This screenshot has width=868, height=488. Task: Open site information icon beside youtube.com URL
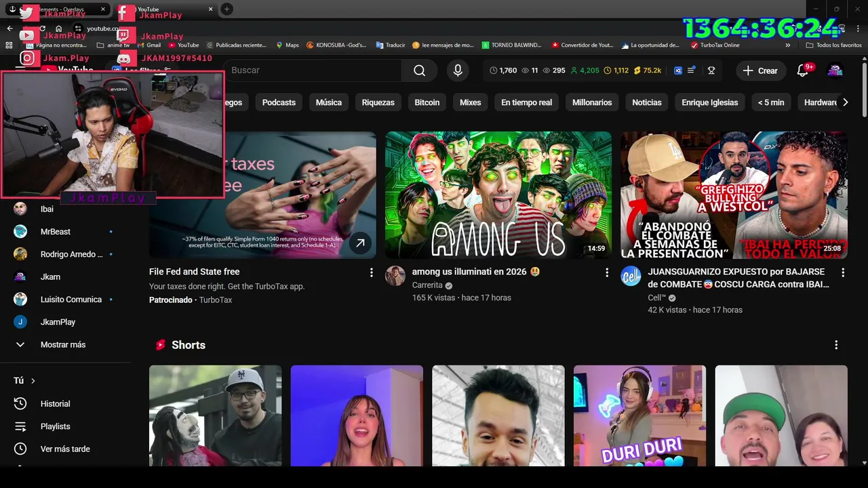(78, 28)
